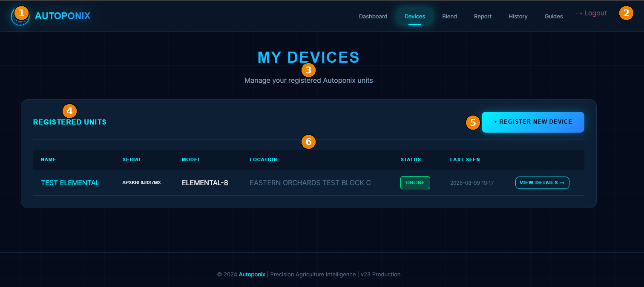644x287 pixels.
Task: Click the ONLINE status badge
Action: tap(415, 183)
